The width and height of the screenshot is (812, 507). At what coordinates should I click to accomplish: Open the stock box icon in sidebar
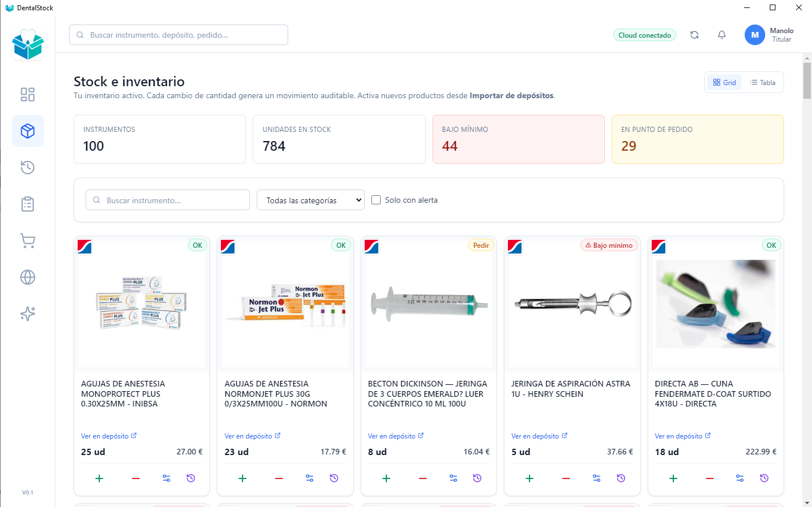coord(27,131)
